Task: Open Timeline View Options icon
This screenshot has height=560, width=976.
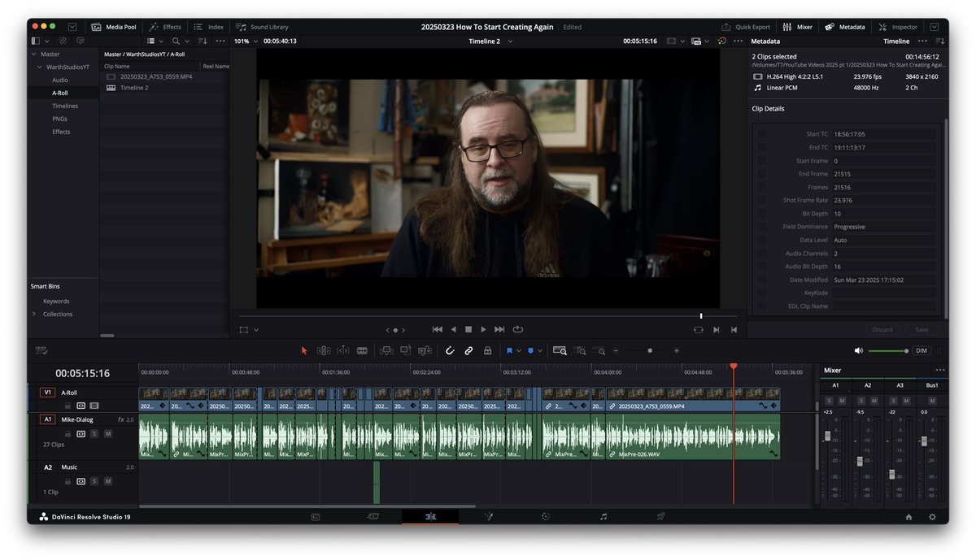Action: (x=41, y=350)
